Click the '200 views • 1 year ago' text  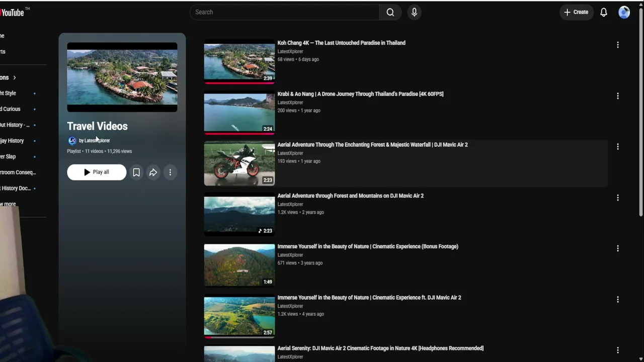[299, 111]
